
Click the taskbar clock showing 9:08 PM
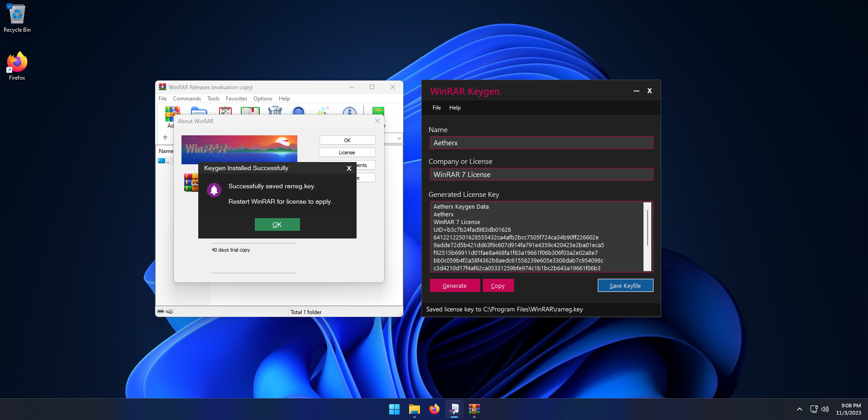[x=849, y=409]
